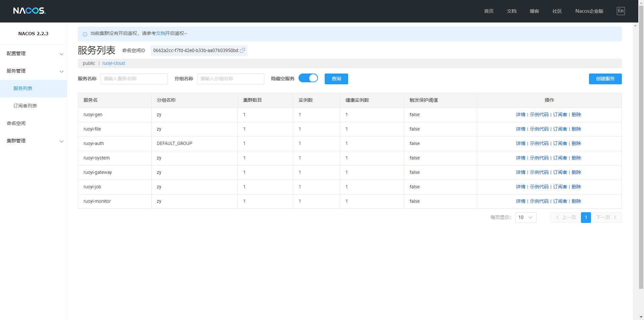The width and height of the screenshot is (644, 320).
Task: Open 详情 for ruoyi-job
Action: (521, 187)
